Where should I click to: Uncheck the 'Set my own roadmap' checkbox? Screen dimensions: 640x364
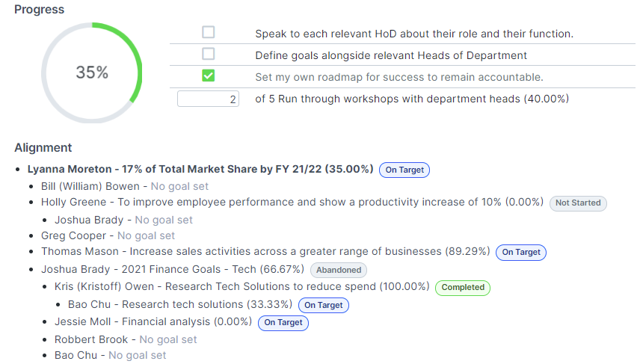pyautogui.click(x=209, y=76)
